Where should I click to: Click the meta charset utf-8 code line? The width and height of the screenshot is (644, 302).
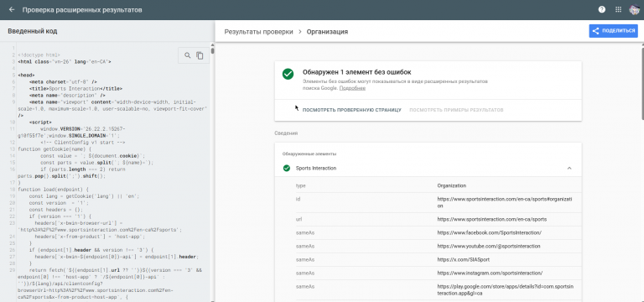[63, 81]
